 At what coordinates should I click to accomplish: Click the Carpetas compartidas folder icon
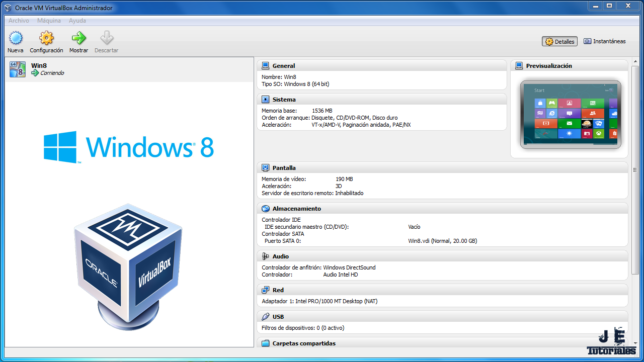coord(266,343)
